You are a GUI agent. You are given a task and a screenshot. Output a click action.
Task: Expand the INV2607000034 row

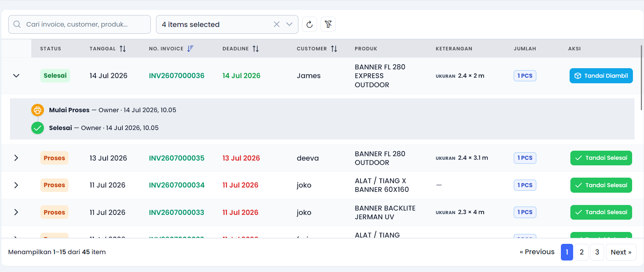[x=16, y=185]
